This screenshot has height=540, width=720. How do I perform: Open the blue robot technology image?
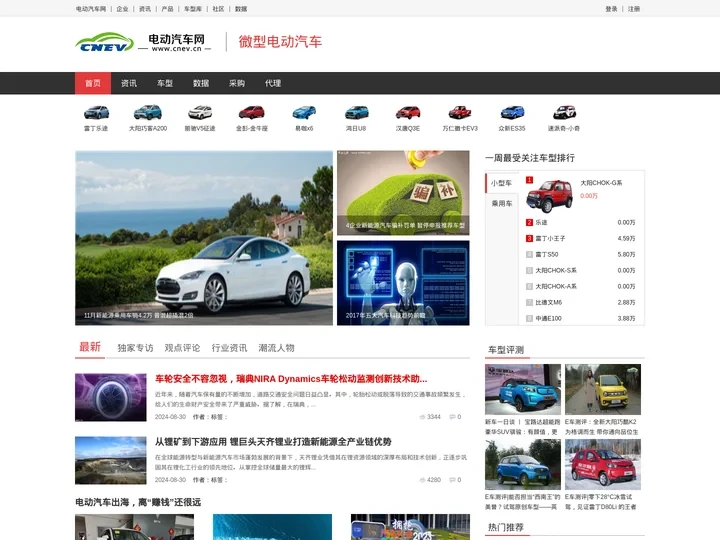pyautogui.click(x=403, y=283)
